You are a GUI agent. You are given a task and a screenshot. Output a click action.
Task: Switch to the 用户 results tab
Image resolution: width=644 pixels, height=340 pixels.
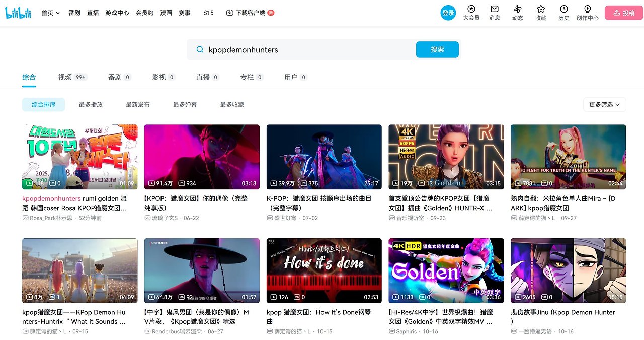(x=296, y=77)
